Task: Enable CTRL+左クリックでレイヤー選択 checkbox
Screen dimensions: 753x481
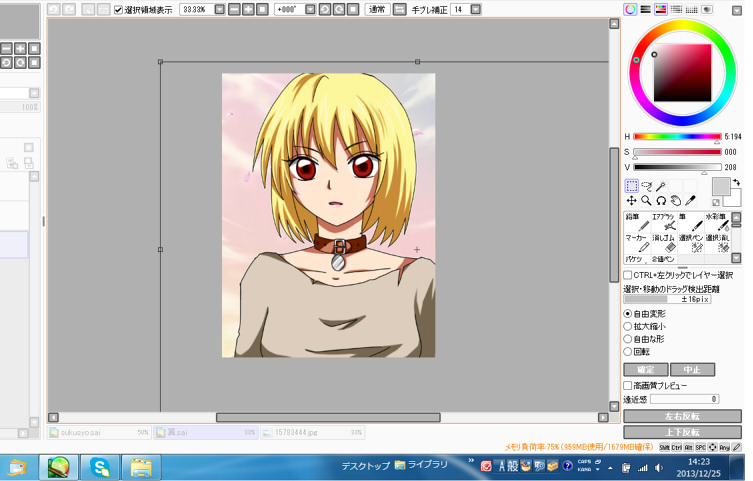Action: pos(628,275)
